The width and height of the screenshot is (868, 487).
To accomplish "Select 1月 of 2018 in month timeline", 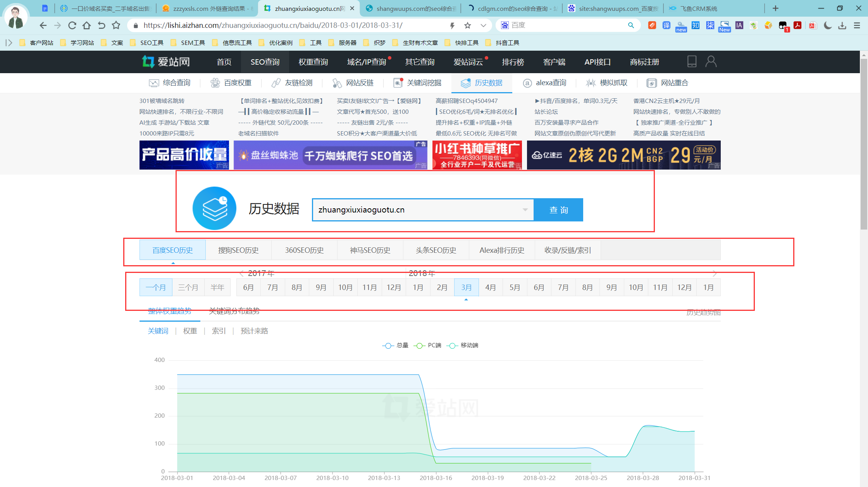I will point(418,287).
